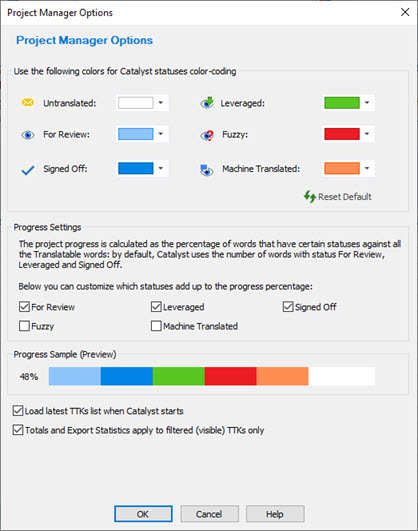The height and width of the screenshot is (531, 418).
Task: Click the Signed Off checkmark icon
Action: tap(28, 170)
